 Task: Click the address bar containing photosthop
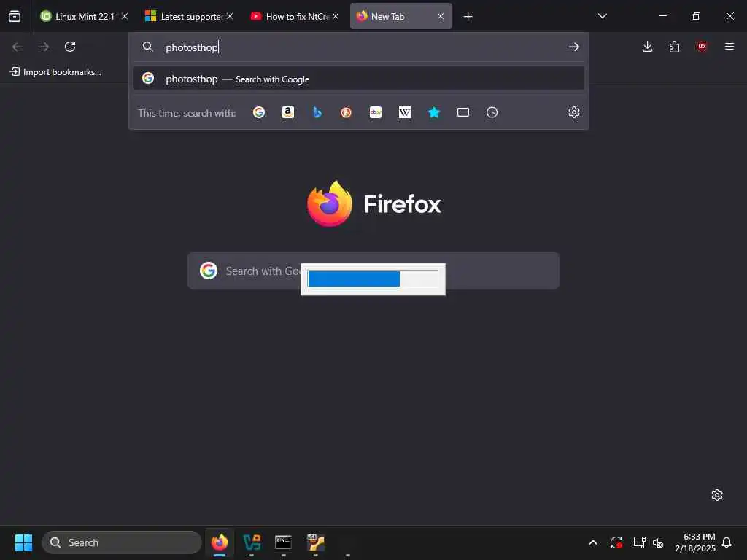click(359, 47)
